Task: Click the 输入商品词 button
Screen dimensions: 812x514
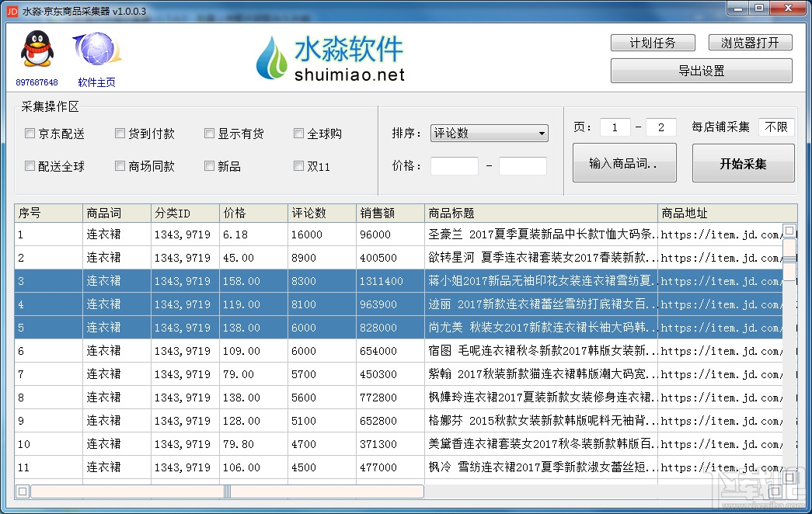Action: tap(625, 164)
